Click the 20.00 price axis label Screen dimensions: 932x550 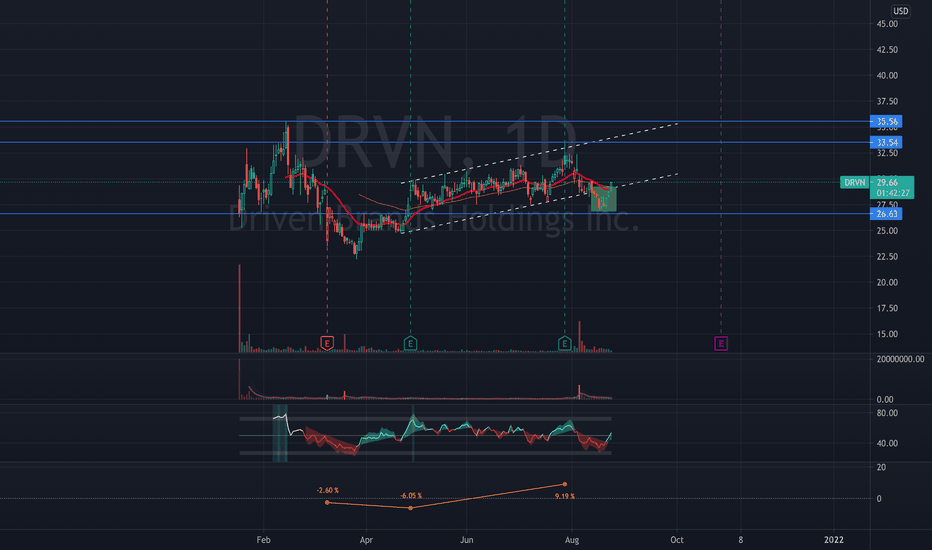(887, 282)
